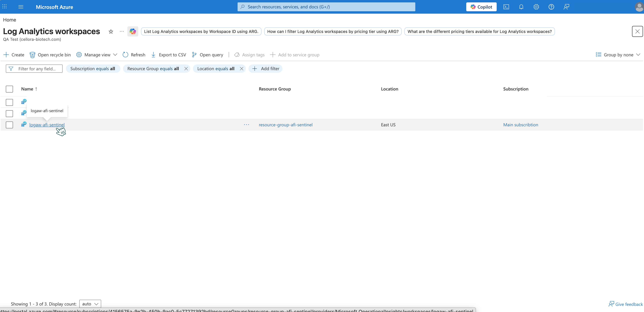Screen dimensions: 644x312
Task: Tick the first row checkbox
Action: (x=9, y=102)
